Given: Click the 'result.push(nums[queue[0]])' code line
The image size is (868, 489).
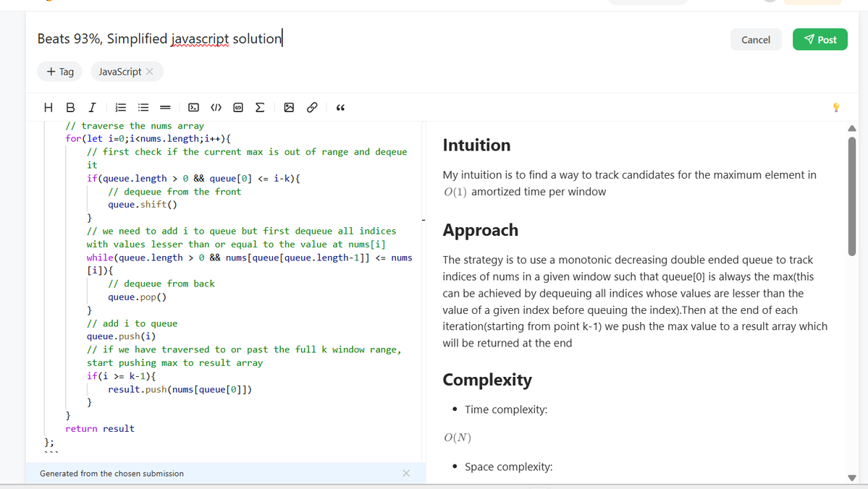Looking at the screenshot, I should (180, 389).
